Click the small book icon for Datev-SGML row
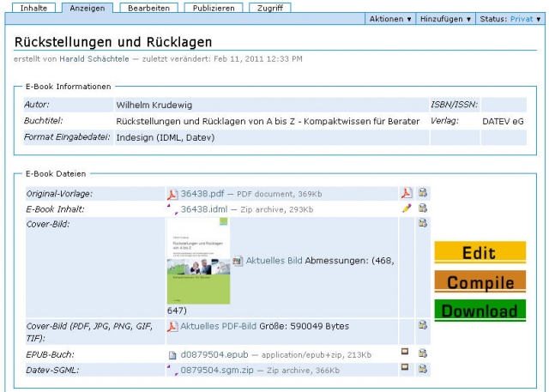549x392 pixels. [x=407, y=369]
